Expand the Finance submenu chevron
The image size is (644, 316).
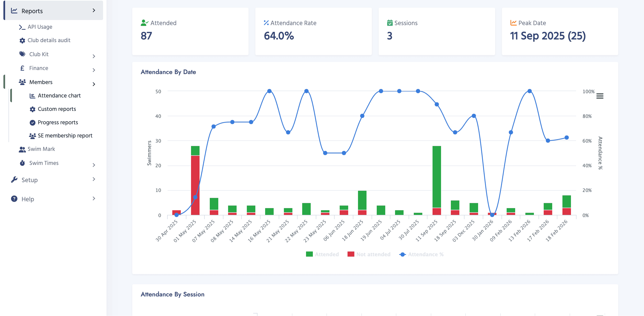tap(94, 70)
